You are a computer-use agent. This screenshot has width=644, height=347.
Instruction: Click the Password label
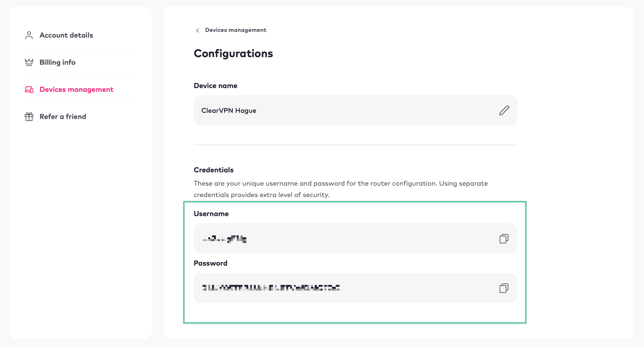[x=210, y=263]
